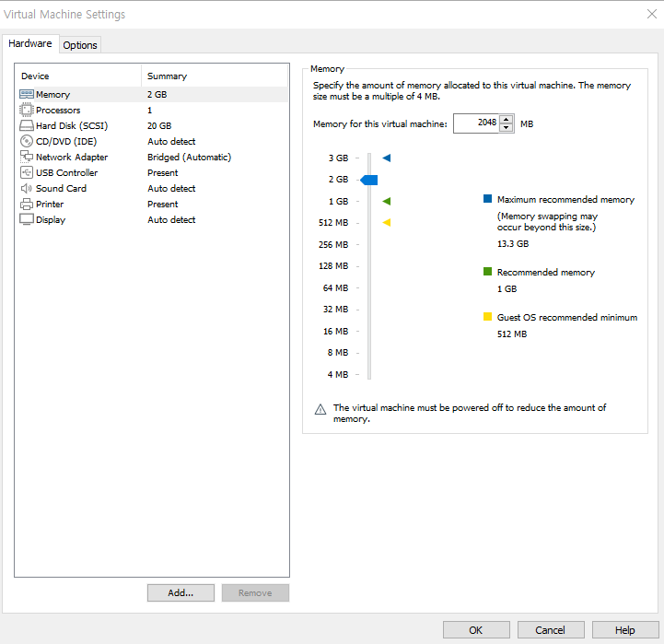The image size is (664, 644).
Task: Select the Printer icon
Action: 27,204
